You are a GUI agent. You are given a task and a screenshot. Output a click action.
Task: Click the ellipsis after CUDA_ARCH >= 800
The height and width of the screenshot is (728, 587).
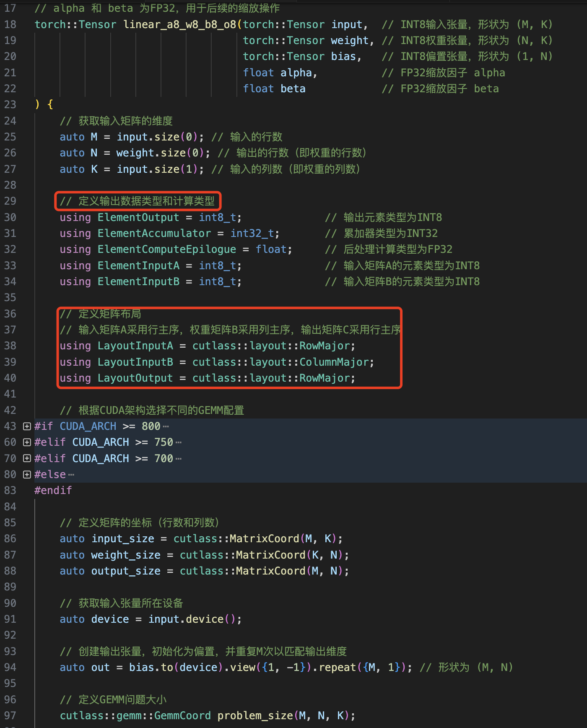click(x=166, y=427)
